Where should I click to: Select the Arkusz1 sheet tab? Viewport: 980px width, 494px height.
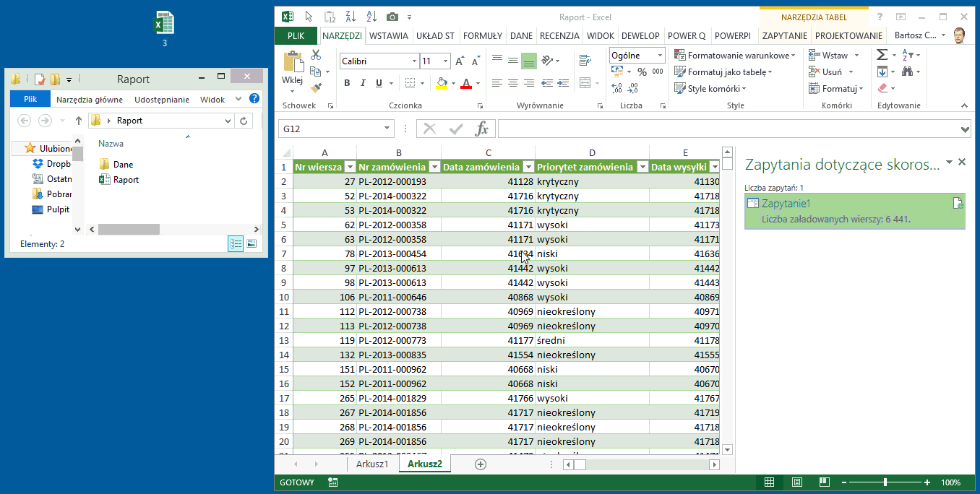click(x=372, y=464)
